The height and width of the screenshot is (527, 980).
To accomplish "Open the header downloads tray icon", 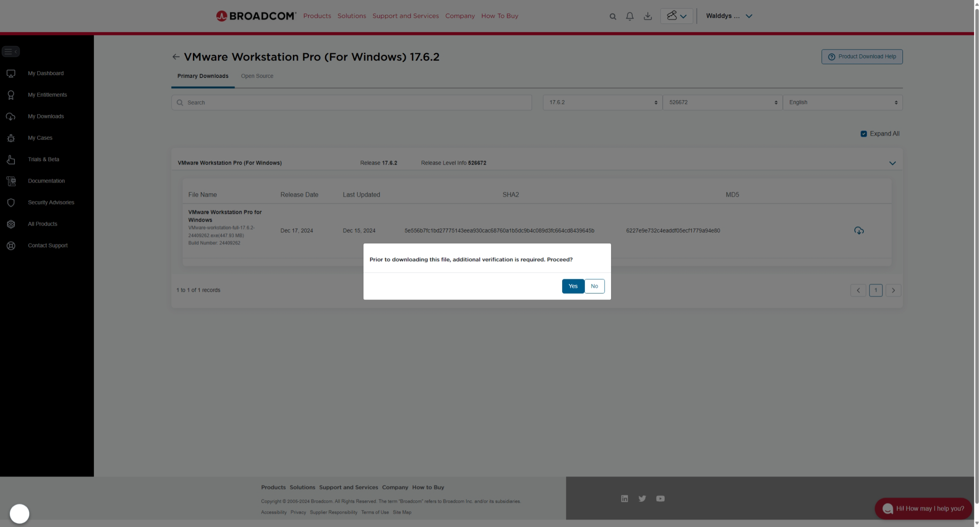I will [648, 16].
